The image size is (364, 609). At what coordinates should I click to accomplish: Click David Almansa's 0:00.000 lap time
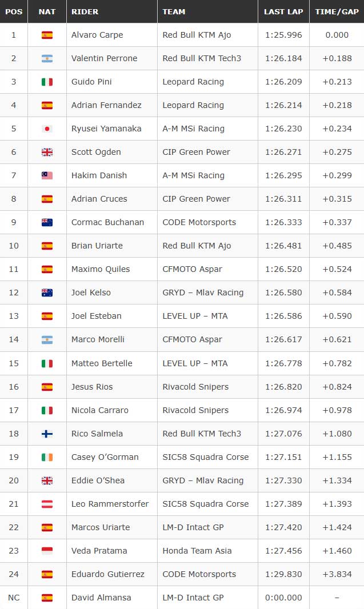tap(283, 598)
